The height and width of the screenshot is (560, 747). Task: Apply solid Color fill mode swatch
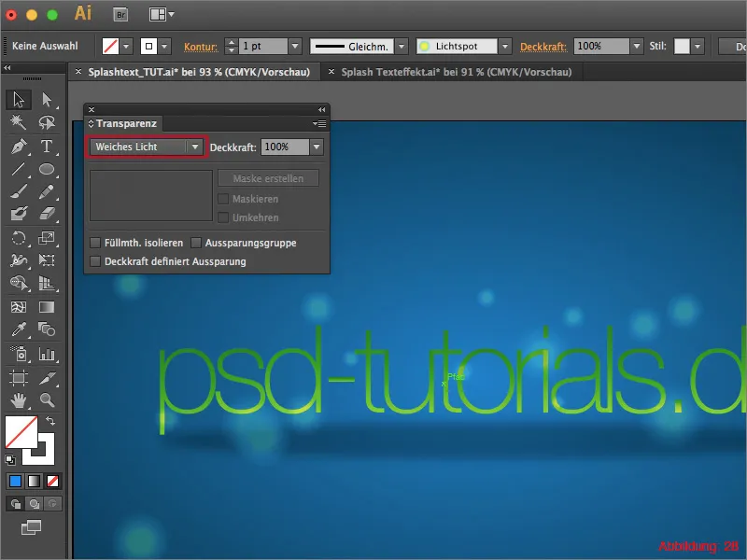pyautogui.click(x=15, y=482)
